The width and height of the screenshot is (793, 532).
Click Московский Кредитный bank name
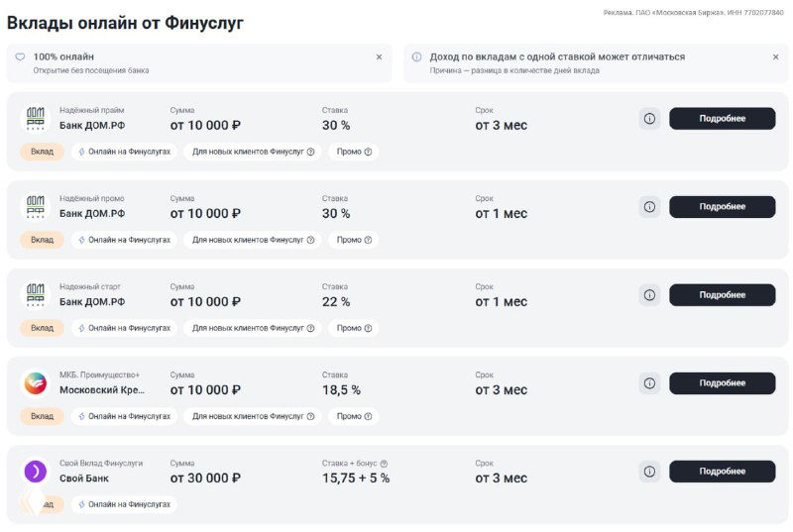[x=102, y=390]
